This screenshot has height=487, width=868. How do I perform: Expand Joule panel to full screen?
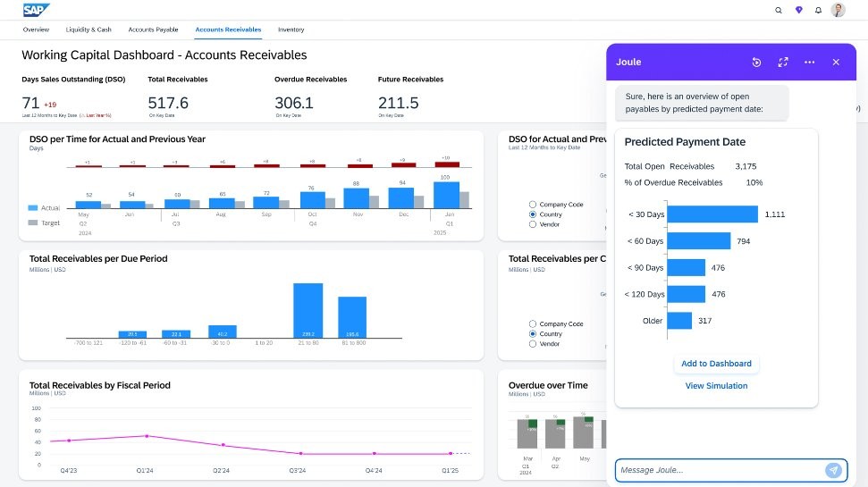click(783, 63)
